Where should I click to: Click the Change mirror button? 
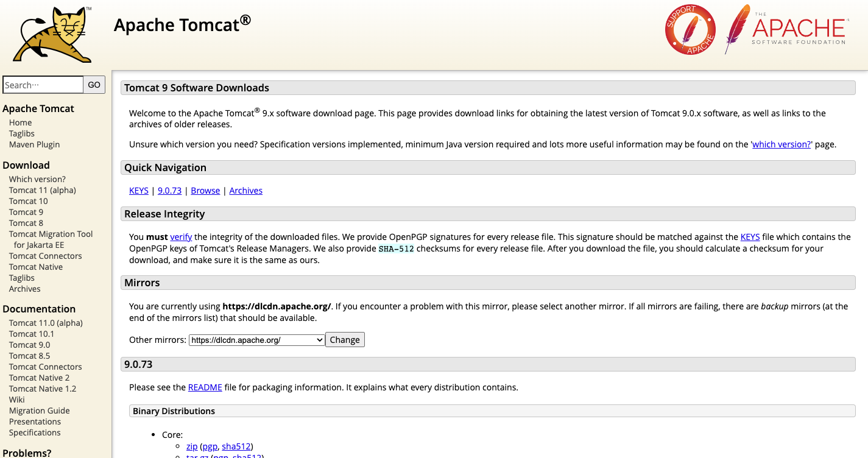(345, 340)
